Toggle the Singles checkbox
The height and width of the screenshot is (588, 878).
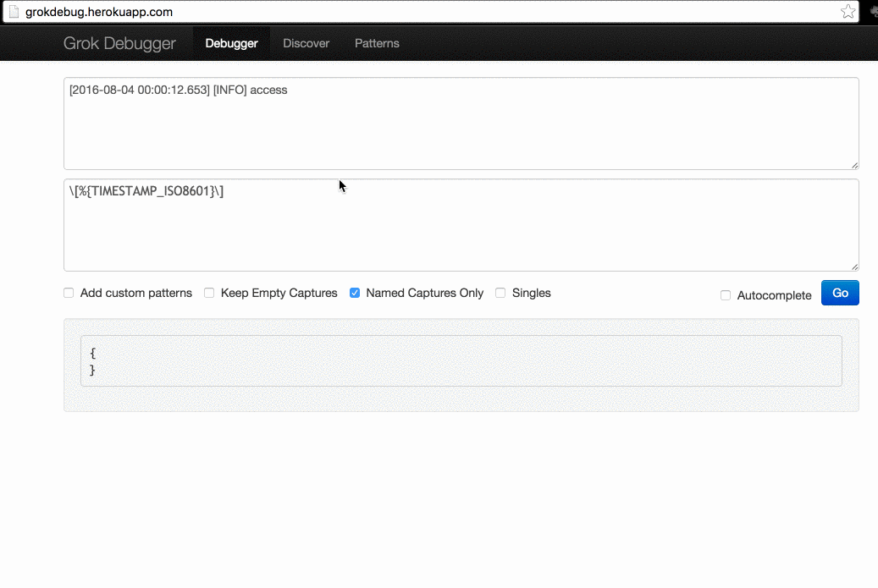(500, 293)
